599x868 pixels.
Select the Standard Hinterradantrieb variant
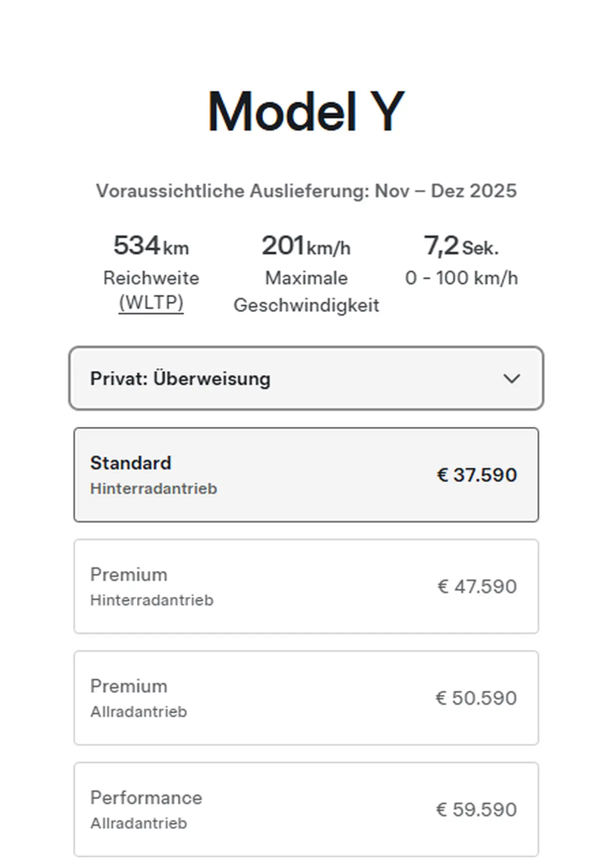click(x=305, y=475)
